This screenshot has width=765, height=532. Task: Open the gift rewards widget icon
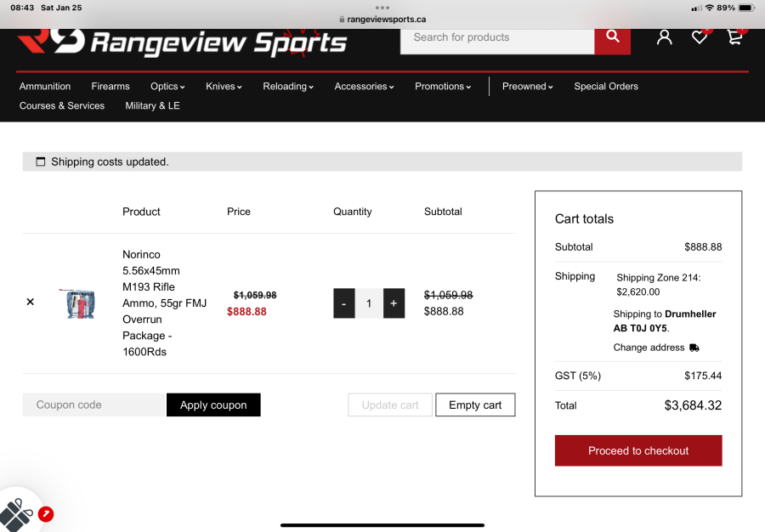17,514
